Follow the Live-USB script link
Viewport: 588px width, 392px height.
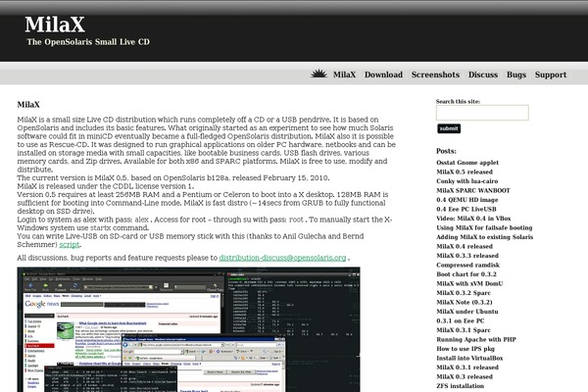tap(70, 245)
